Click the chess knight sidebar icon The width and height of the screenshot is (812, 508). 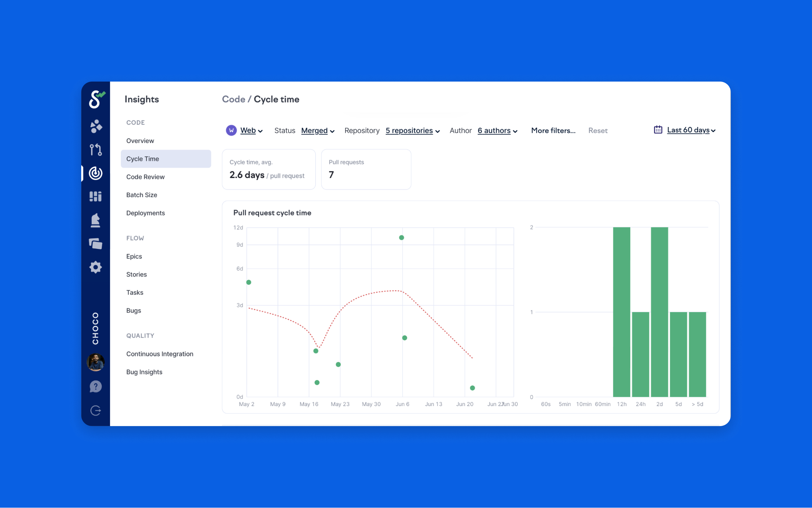pyautogui.click(x=96, y=220)
